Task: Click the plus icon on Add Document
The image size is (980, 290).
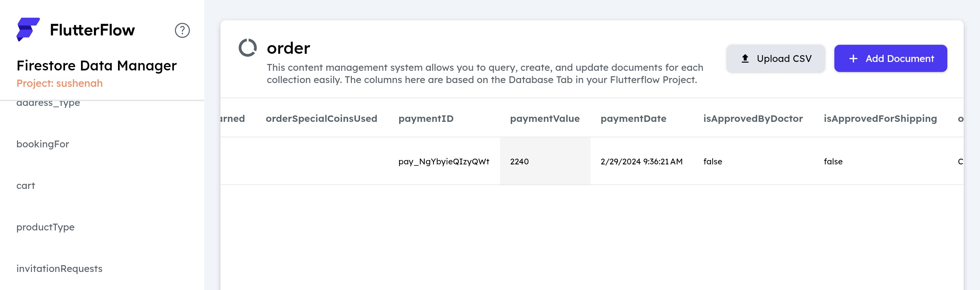Action: pos(853,59)
